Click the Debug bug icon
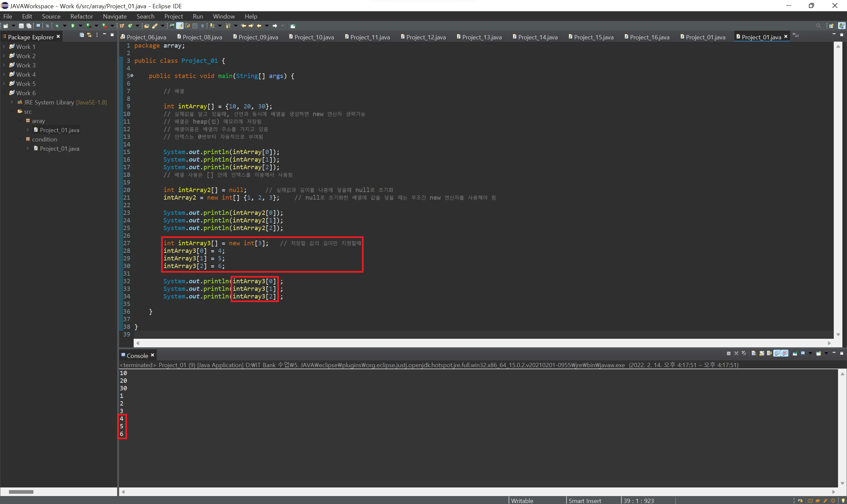 coord(57,26)
